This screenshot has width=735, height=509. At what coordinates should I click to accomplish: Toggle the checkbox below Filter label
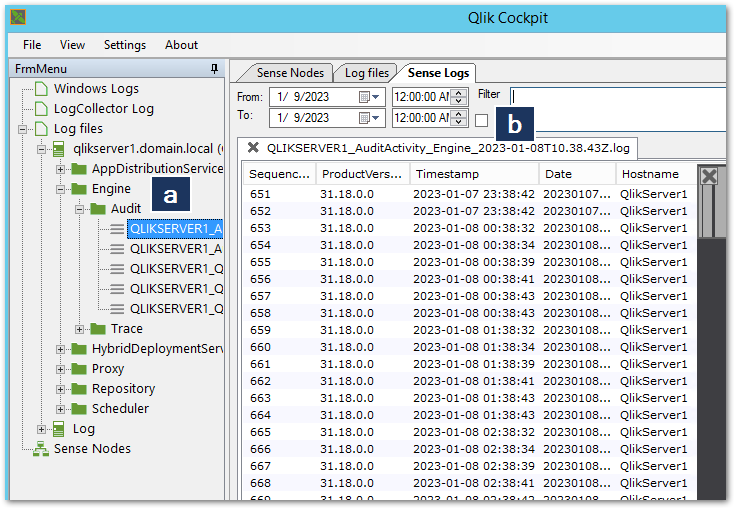coord(481,120)
